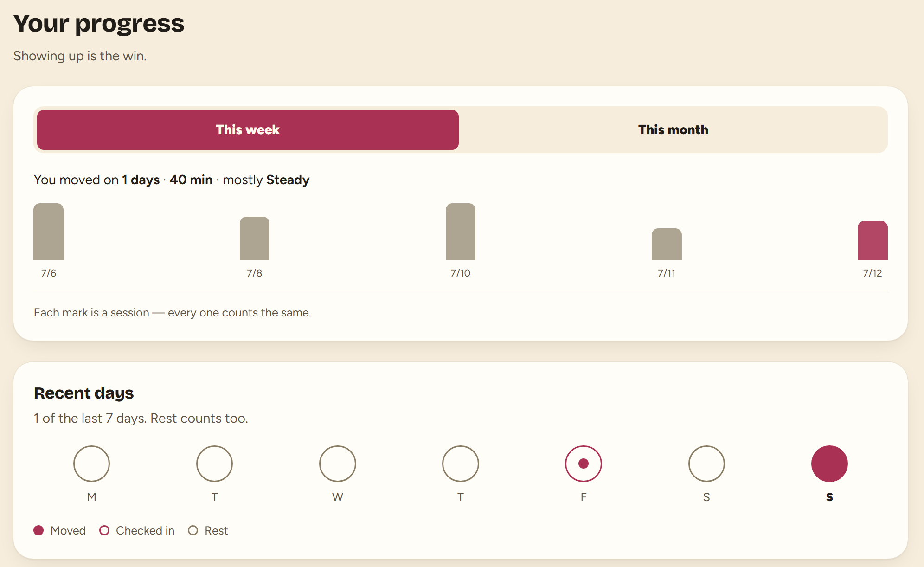Select the 7/11 session bar
Viewport: 924px width, 567px height.
click(x=667, y=244)
